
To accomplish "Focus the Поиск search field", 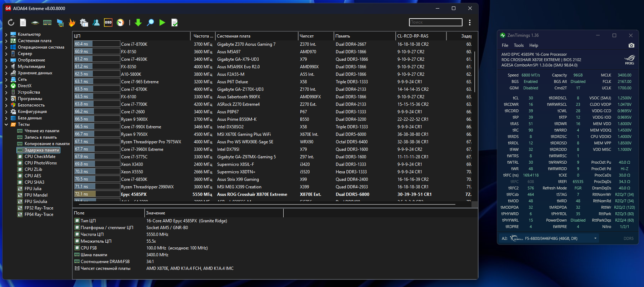I will (x=435, y=23).
